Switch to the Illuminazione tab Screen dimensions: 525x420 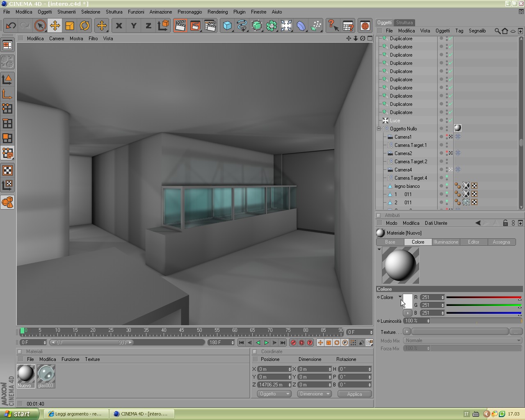click(445, 242)
